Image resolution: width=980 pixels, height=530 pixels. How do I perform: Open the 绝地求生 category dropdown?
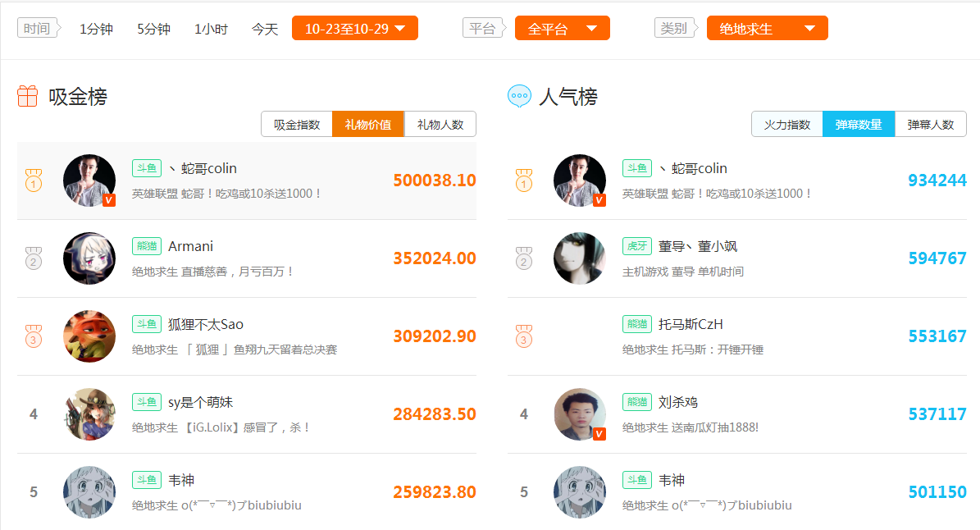click(x=768, y=28)
